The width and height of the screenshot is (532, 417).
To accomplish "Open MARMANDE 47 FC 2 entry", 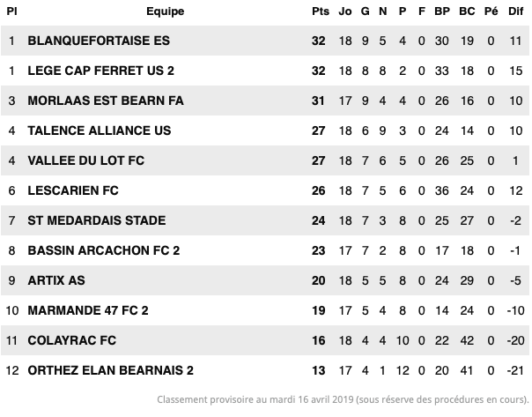I will tap(88, 310).
